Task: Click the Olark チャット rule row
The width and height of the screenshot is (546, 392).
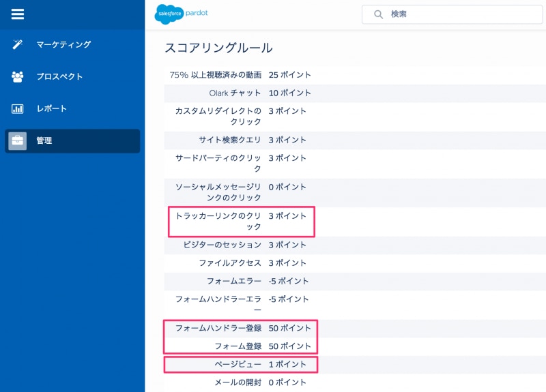Action: click(x=355, y=93)
